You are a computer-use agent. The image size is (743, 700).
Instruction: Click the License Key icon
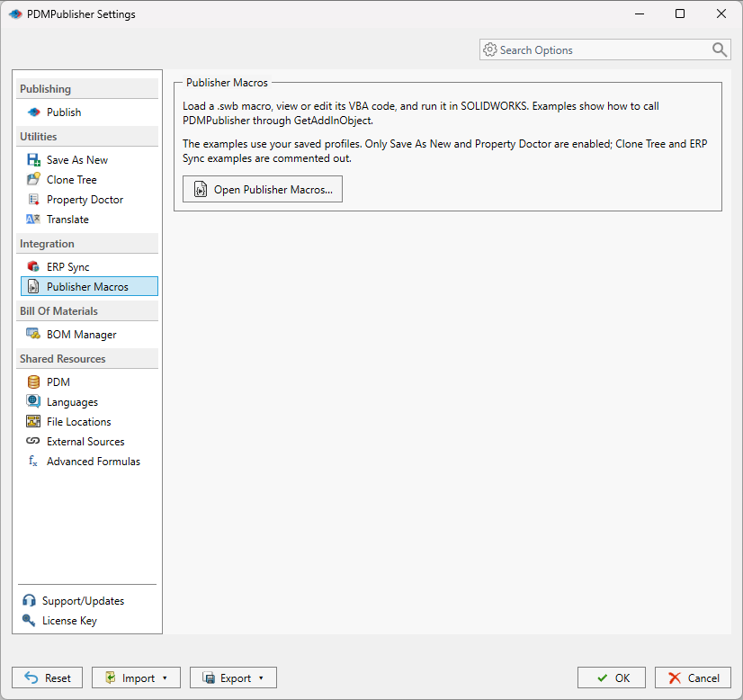pos(29,621)
